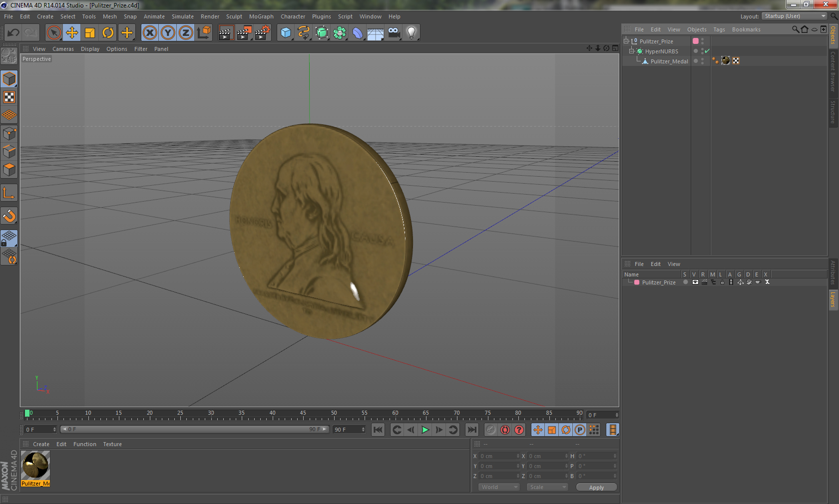Collapse the Pulitzer_Prize tree node
The image size is (839, 504).
coord(626,41)
